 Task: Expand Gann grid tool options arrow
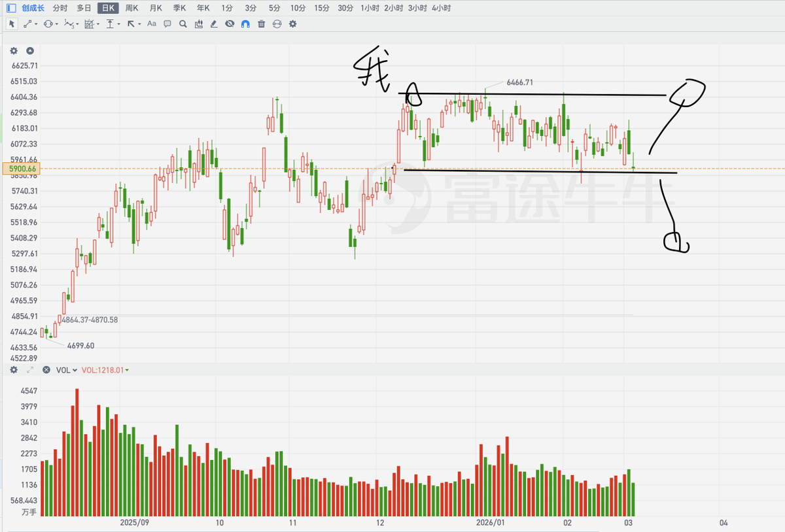pyautogui.click(x=99, y=24)
